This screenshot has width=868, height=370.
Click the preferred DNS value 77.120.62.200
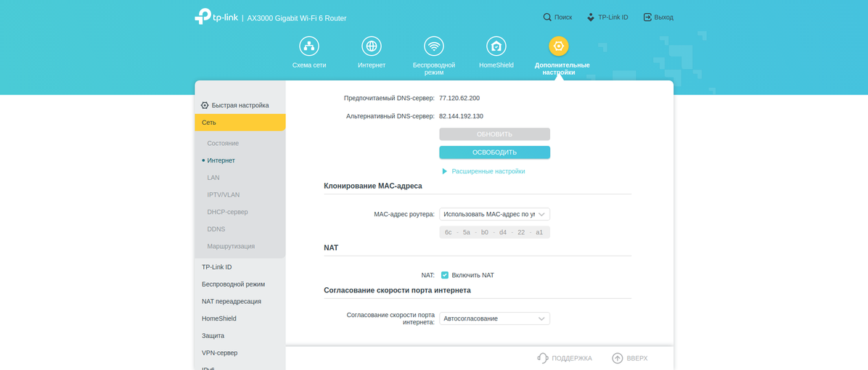click(x=459, y=98)
